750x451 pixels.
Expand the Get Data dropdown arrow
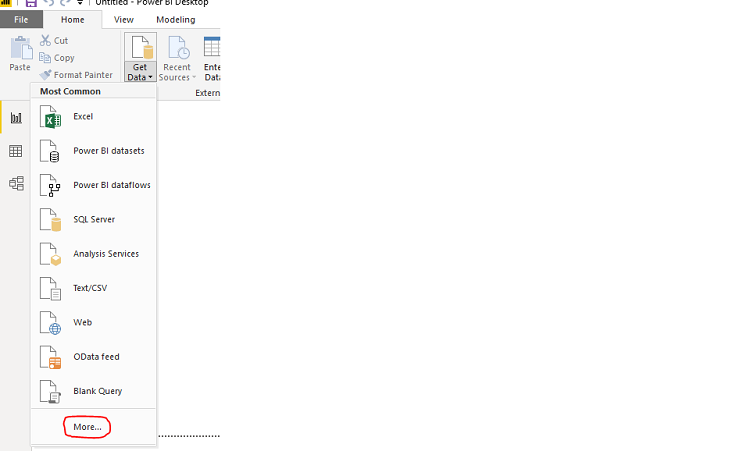pos(150,77)
